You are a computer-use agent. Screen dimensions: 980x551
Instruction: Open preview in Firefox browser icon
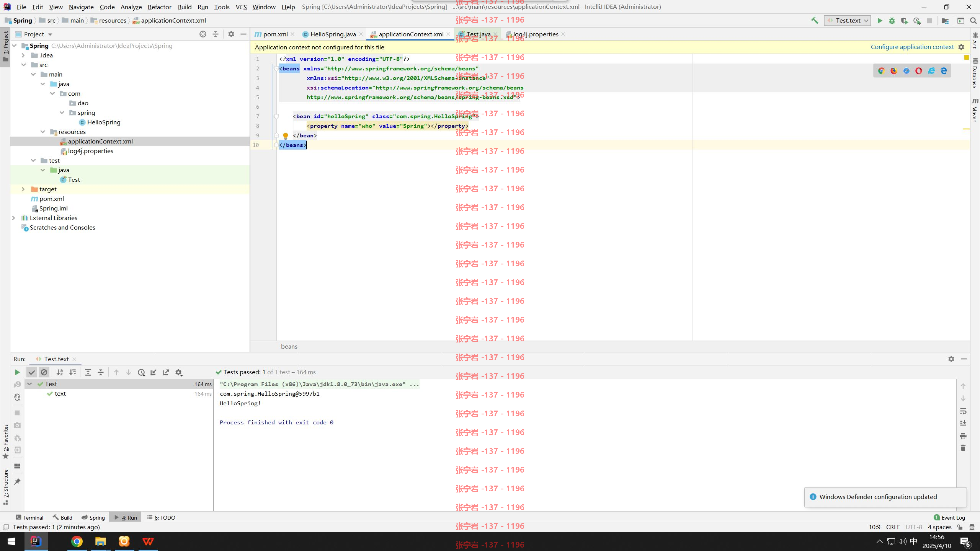click(894, 71)
